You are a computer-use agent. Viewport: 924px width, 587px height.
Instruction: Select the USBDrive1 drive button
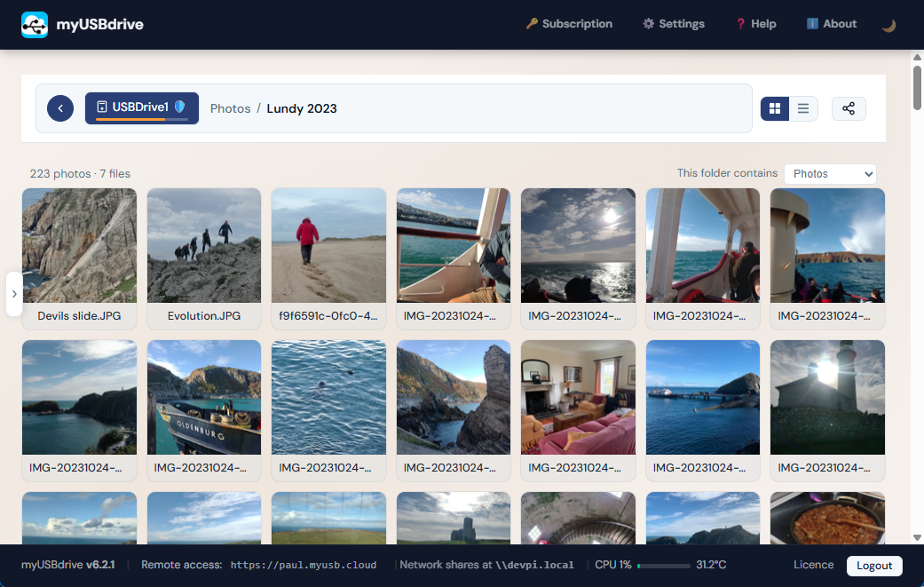pyautogui.click(x=141, y=107)
